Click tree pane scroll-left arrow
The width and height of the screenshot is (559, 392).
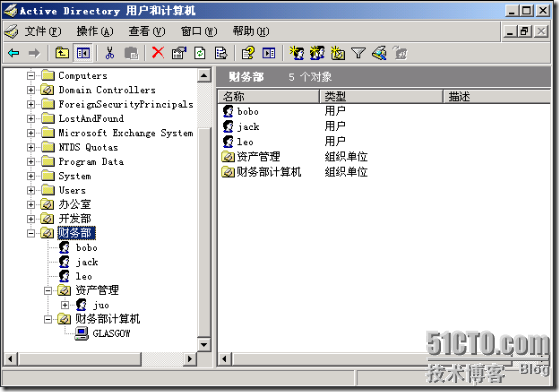click(x=11, y=359)
